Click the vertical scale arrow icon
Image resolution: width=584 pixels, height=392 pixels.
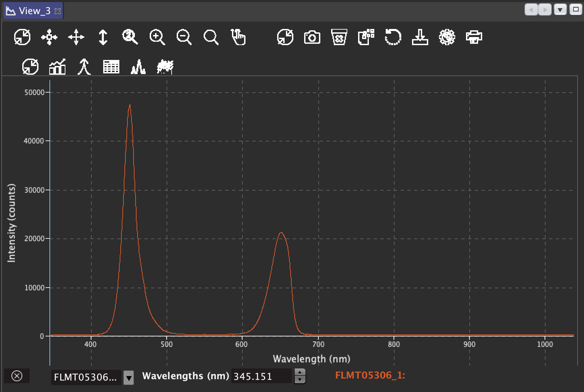[x=103, y=37]
